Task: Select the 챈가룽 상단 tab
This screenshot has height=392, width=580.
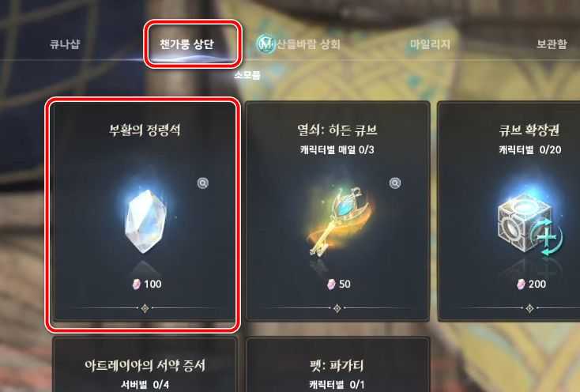Action: click(186, 44)
